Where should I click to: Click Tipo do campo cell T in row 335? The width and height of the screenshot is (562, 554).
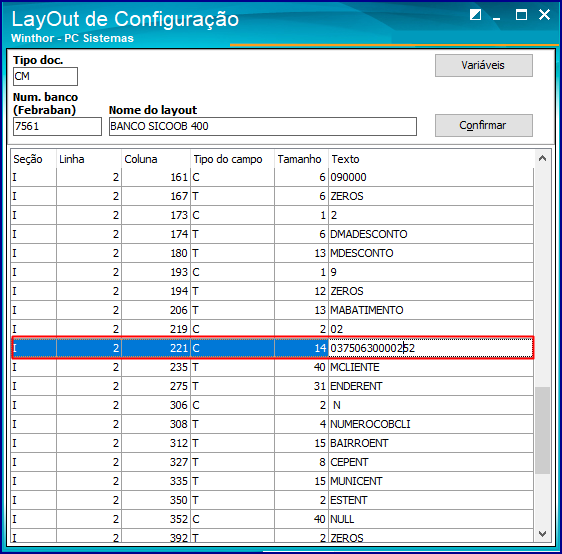tap(233, 481)
